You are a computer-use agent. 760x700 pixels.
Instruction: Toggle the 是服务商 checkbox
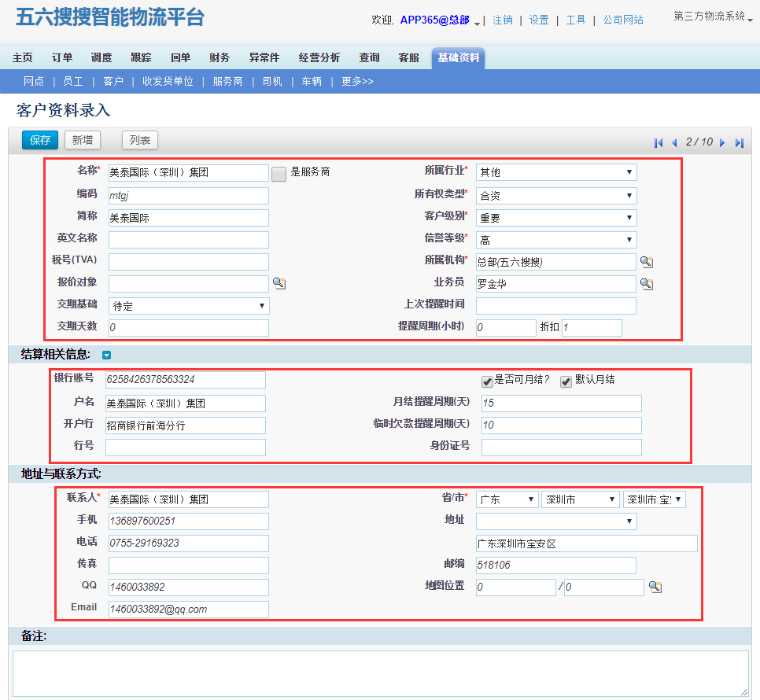tap(279, 174)
